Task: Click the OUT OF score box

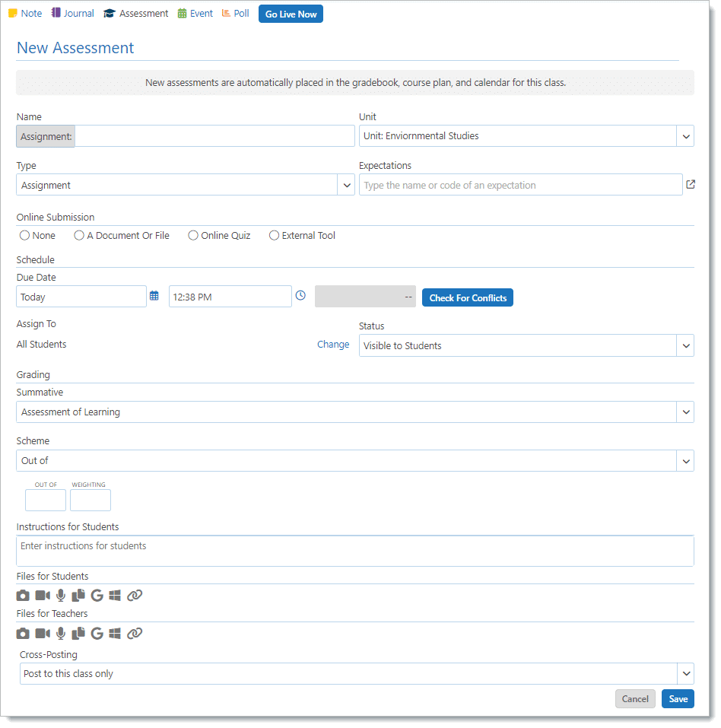Action: [x=46, y=501]
